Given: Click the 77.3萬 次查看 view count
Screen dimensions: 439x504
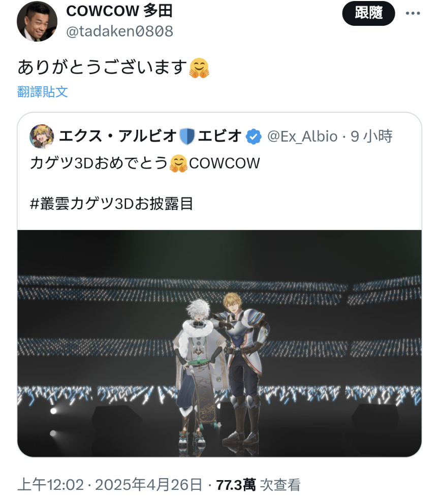Looking at the screenshot, I should (258, 485).
